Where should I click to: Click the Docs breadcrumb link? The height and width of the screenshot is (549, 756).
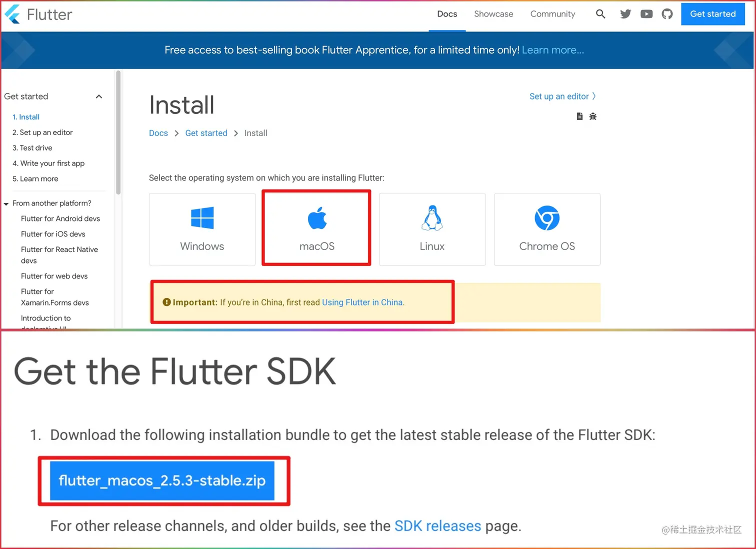tap(158, 133)
